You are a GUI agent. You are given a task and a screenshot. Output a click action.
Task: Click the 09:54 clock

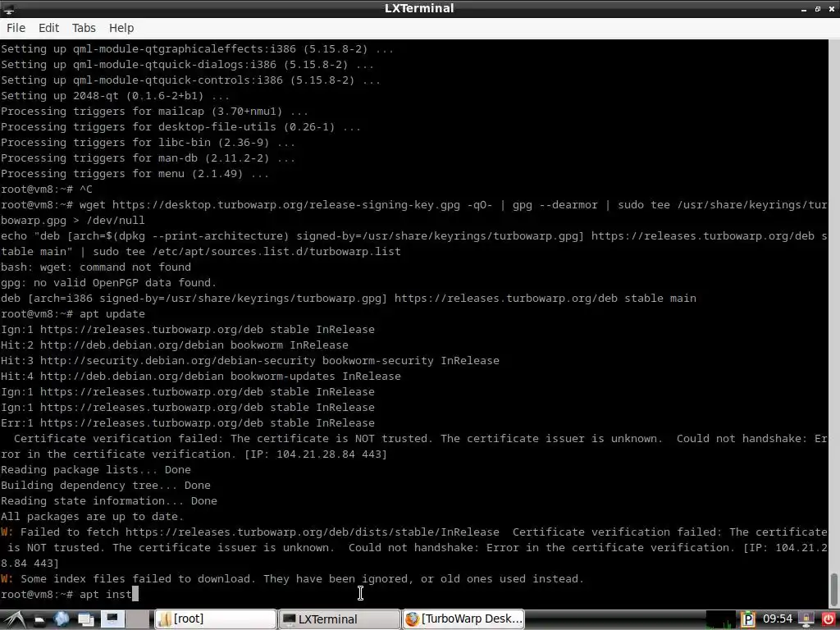778,619
